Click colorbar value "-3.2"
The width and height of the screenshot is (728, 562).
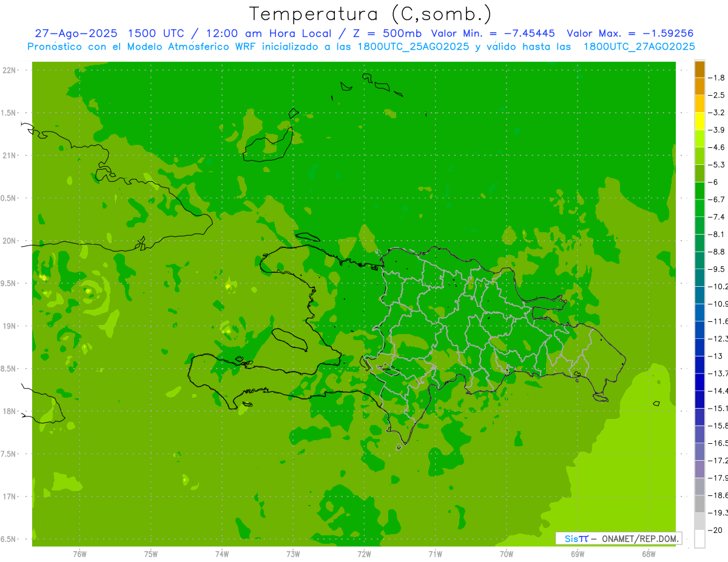(x=716, y=113)
